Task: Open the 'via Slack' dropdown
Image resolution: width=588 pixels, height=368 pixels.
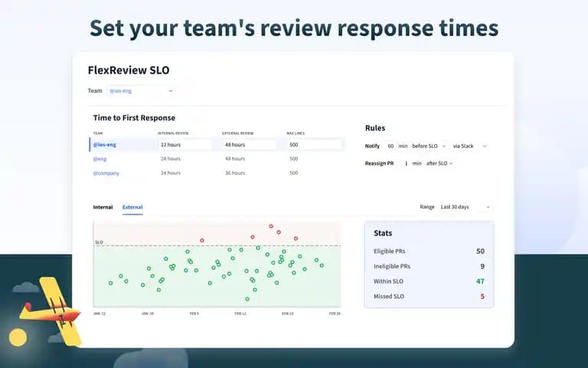Action: pos(469,146)
